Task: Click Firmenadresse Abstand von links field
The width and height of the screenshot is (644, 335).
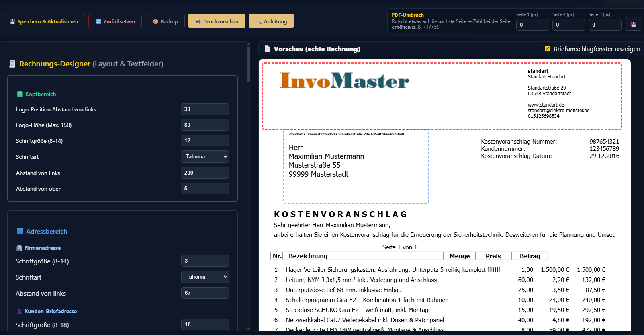Action: (205, 293)
